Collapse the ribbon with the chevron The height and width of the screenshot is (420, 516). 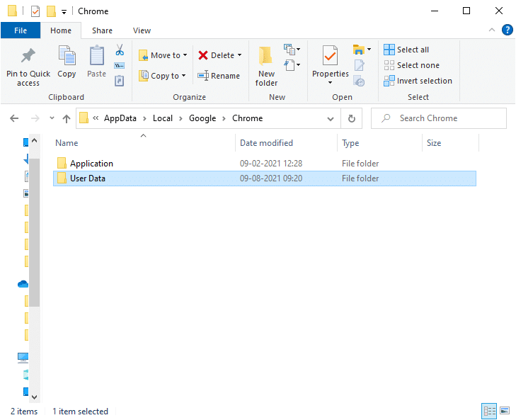point(492,30)
